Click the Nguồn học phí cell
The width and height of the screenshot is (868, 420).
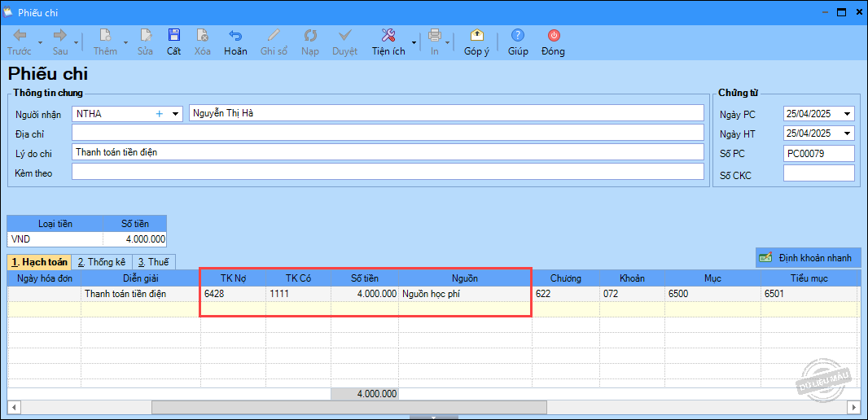click(465, 294)
